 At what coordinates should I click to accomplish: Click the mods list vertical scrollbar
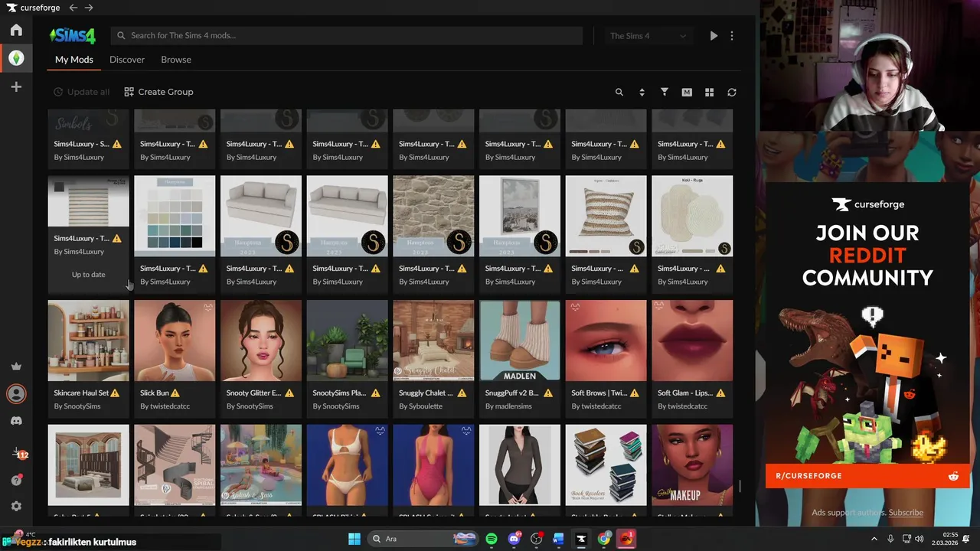tap(740, 487)
